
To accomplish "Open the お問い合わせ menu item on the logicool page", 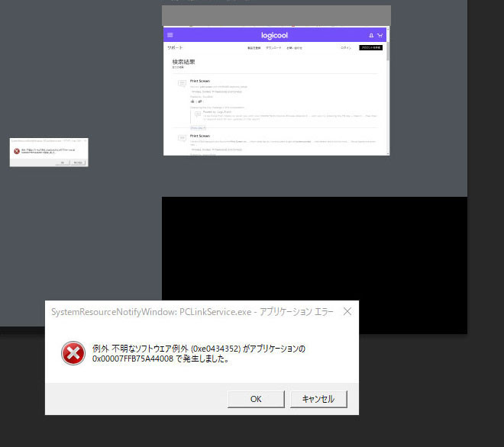I will 295,48.
